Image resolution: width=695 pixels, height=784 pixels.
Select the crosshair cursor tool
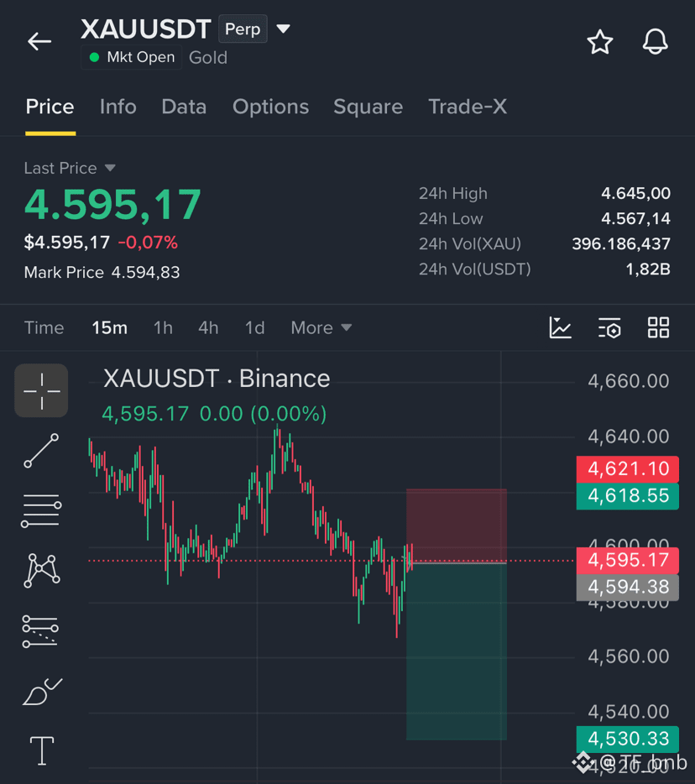click(41, 390)
